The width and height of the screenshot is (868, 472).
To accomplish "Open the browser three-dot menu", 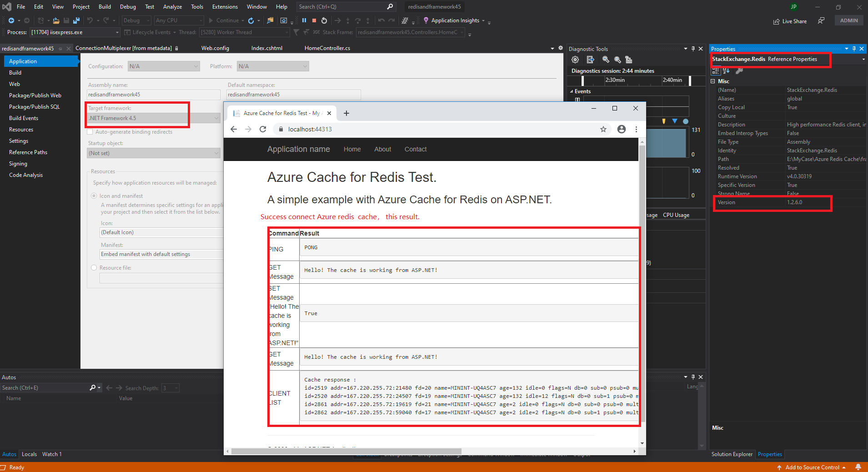I will pos(636,129).
